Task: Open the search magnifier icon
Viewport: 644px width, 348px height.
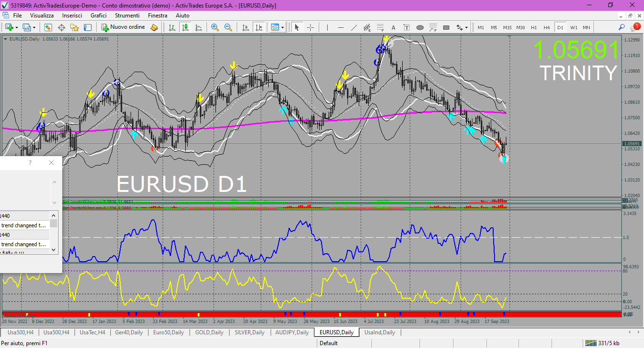Action: 622,27
